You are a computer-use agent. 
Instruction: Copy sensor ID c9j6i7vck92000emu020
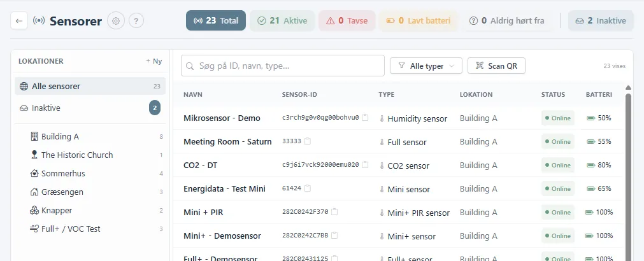click(x=365, y=165)
